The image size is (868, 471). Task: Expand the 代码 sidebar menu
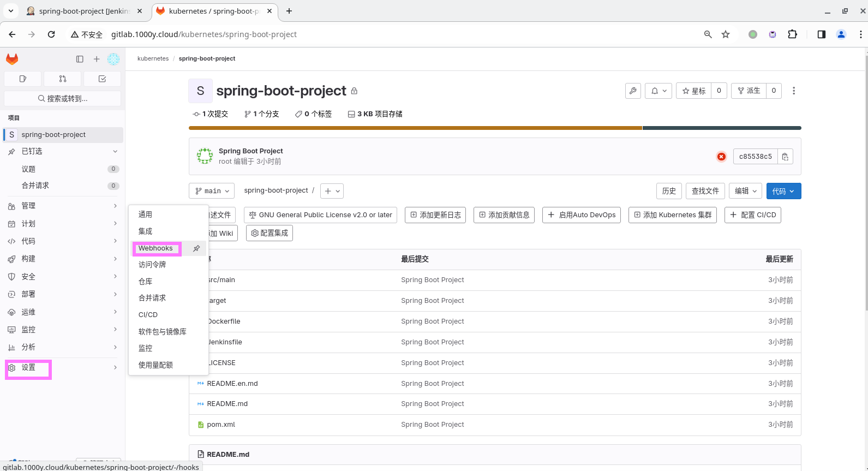tap(63, 241)
